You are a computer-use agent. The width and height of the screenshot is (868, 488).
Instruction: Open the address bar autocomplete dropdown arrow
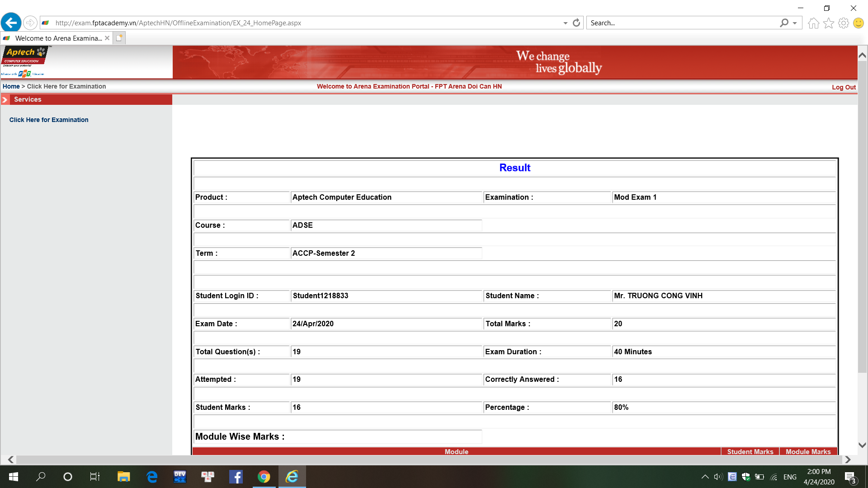(x=565, y=23)
